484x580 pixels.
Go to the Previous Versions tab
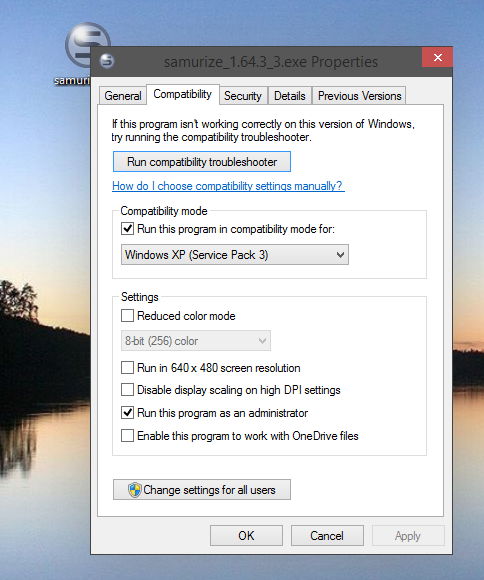coord(359,96)
